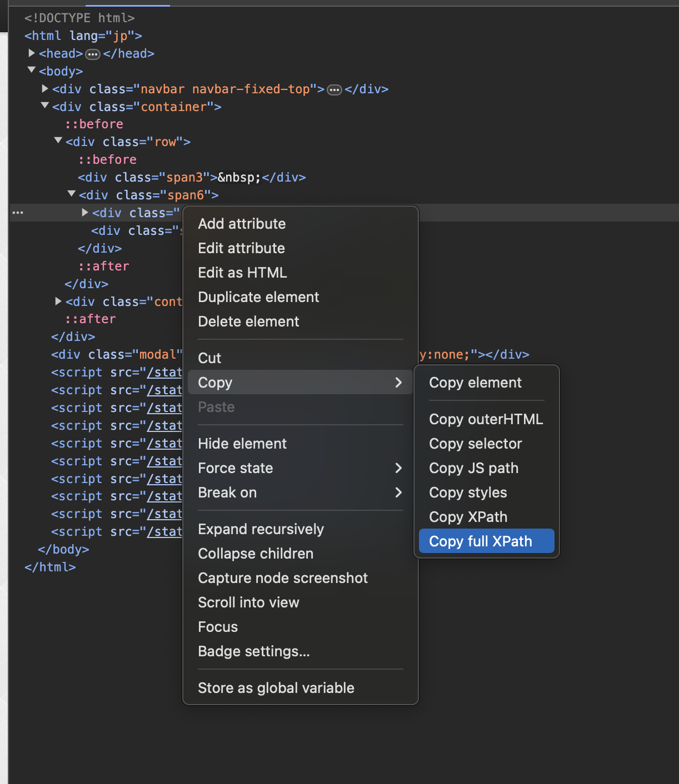This screenshot has width=679, height=784.
Task: Click the ellipsis badge on the navbar div
Action: coord(334,89)
